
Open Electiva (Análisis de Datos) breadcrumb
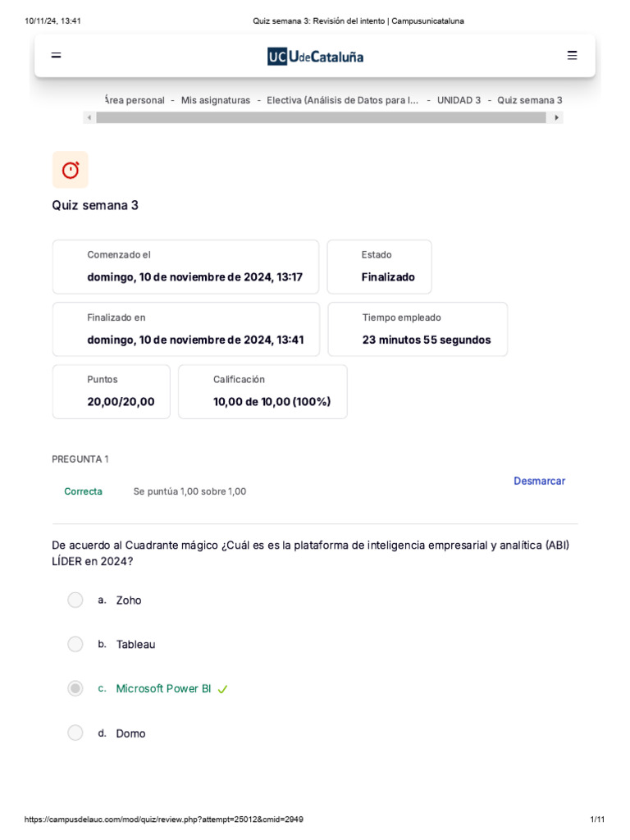(342, 100)
